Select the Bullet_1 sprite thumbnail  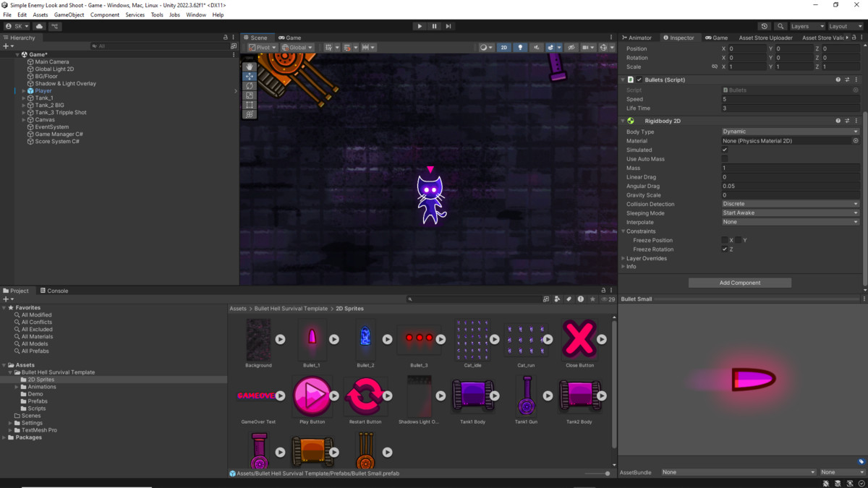tap(313, 338)
